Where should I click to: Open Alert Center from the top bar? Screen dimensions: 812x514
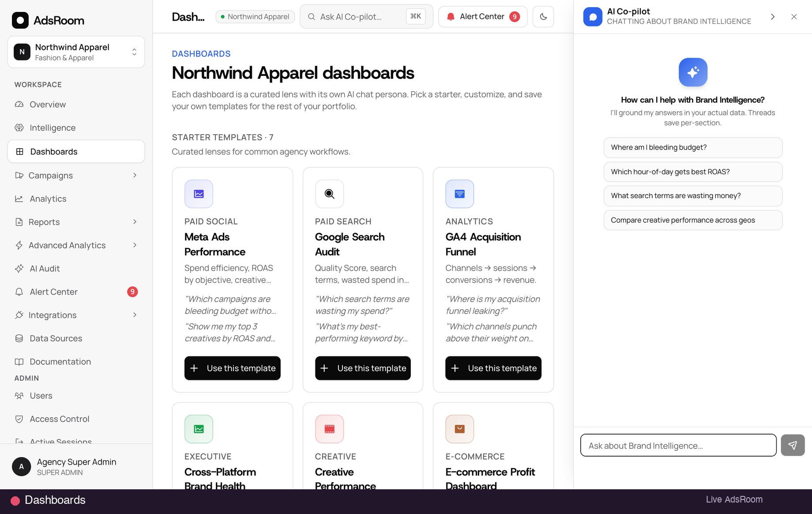483,17
